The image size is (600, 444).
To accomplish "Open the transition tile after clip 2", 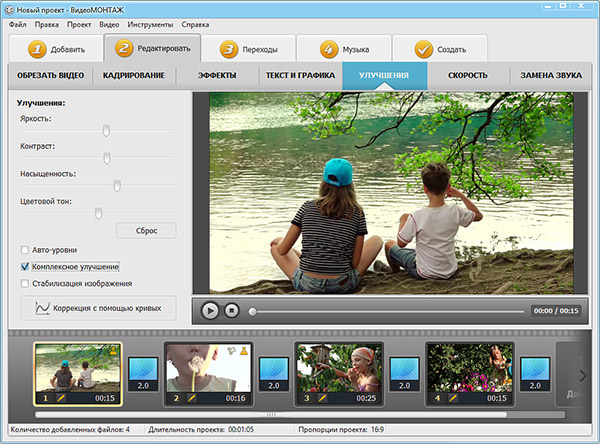I will tap(274, 374).
